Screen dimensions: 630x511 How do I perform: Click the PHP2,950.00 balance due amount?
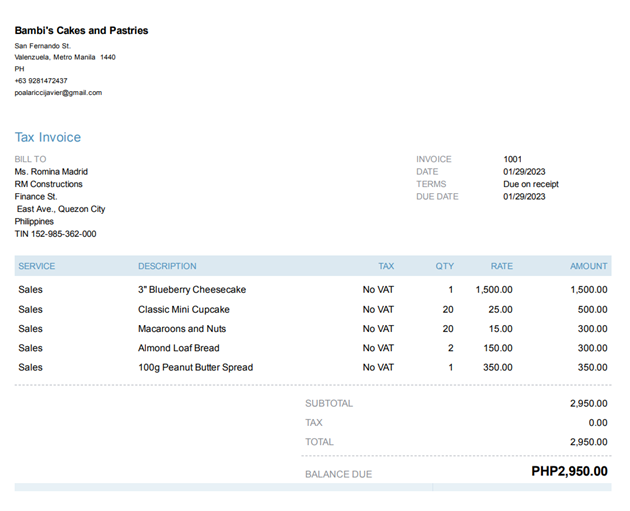(569, 471)
